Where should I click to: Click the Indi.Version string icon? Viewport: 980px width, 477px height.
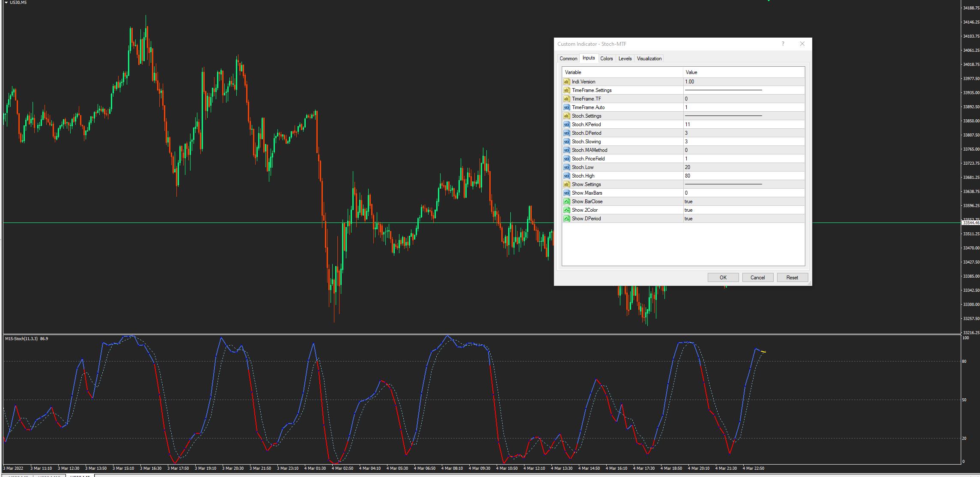567,82
